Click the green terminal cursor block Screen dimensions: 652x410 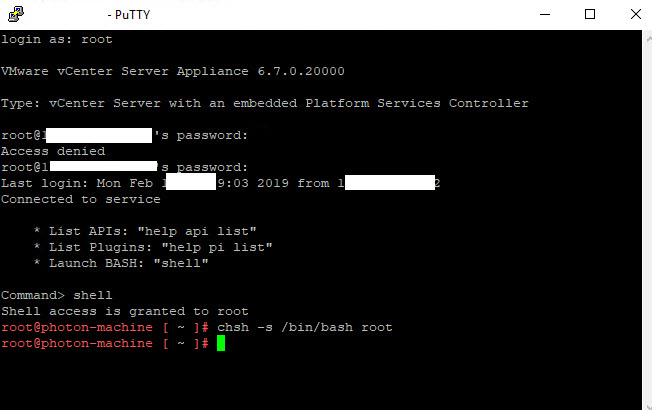[x=221, y=343]
